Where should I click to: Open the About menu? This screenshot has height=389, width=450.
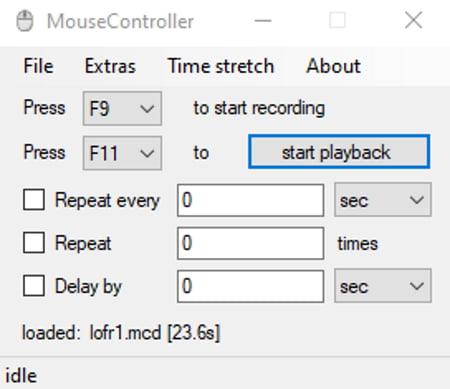coord(333,66)
